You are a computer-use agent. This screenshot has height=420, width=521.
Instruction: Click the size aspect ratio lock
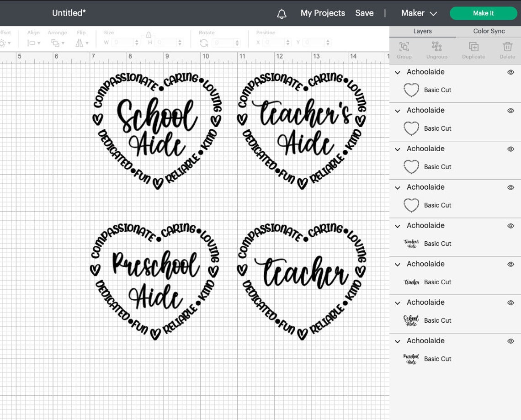[148, 35]
